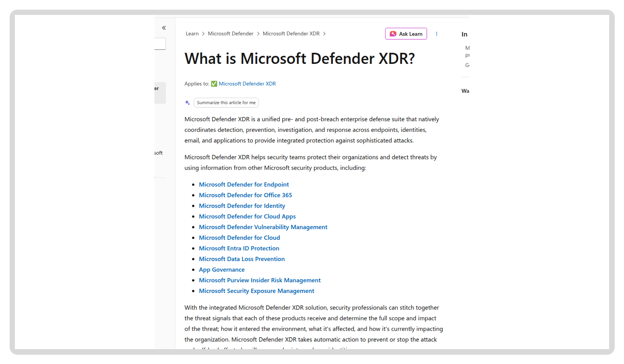624x364 pixels.
Task: Open the Microsoft Defender for Identity link
Action: [242, 206]
